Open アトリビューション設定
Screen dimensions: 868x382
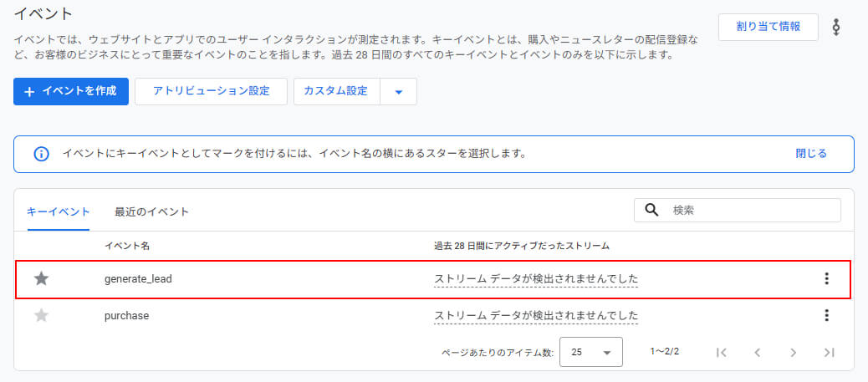pos(211,91)
